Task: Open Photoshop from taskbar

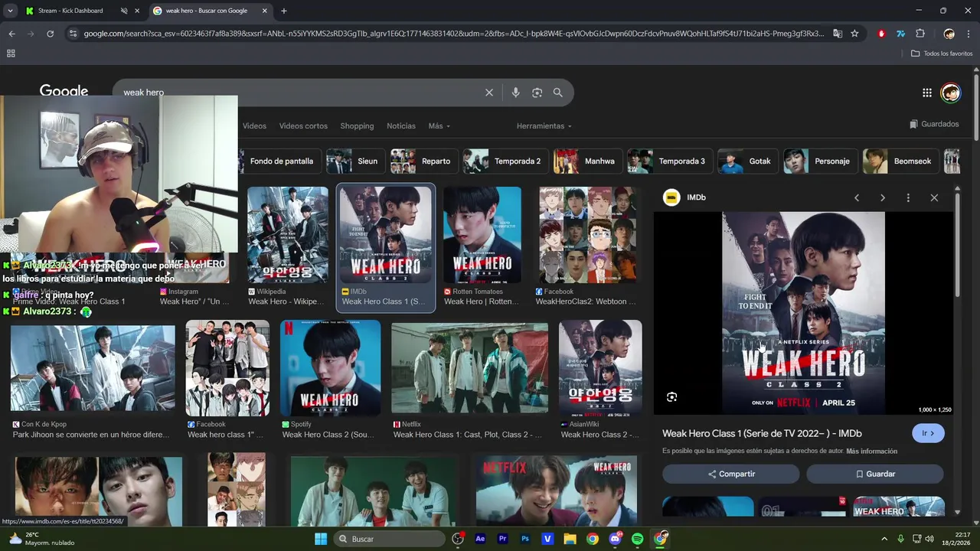Action: (x=524, y=539)
